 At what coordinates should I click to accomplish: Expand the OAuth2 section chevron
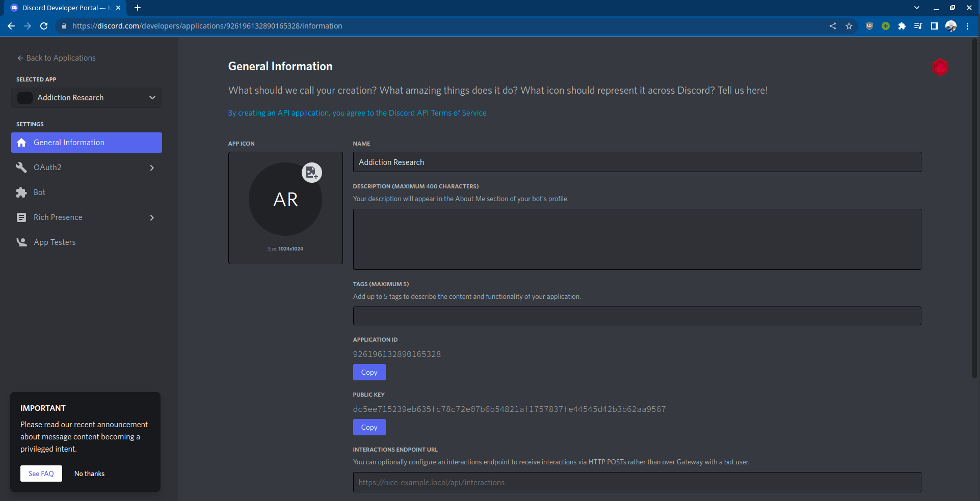(x=152, y=167)
